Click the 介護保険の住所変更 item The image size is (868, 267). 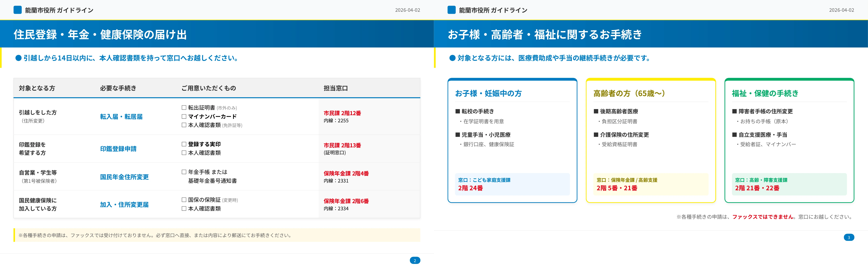click(621, 135)
